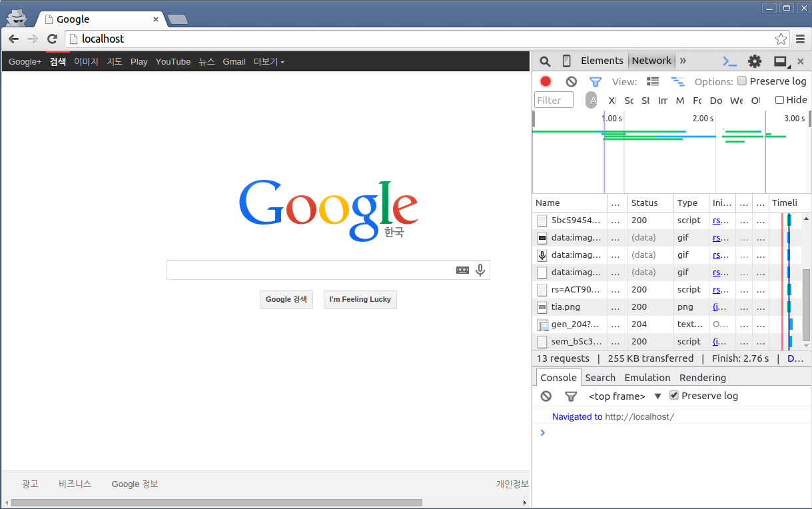Open the Chrome hamburger menu
The height and width of the screenshot is (509, 812).
point(800,39)
